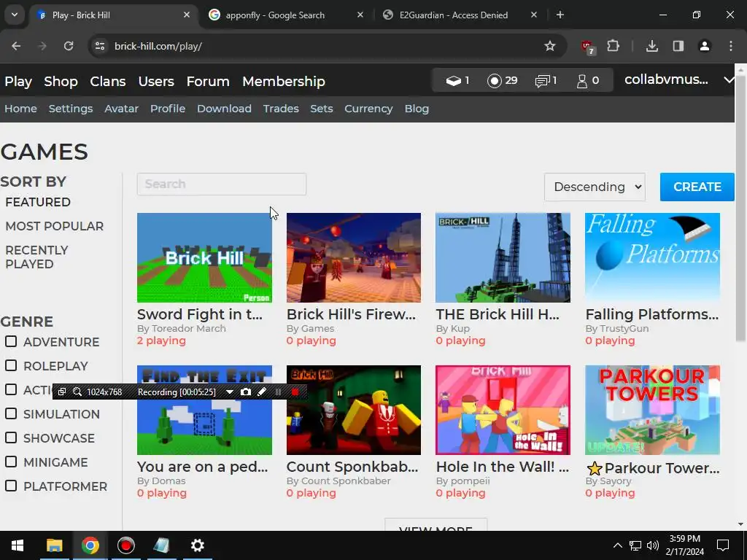
Task: Select the recorder pencil draw tool
Action: [262, 392]
